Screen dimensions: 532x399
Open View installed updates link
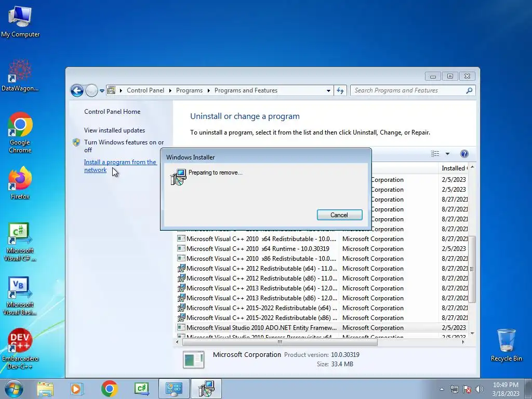pyautogui.click(x=114, y=130)
